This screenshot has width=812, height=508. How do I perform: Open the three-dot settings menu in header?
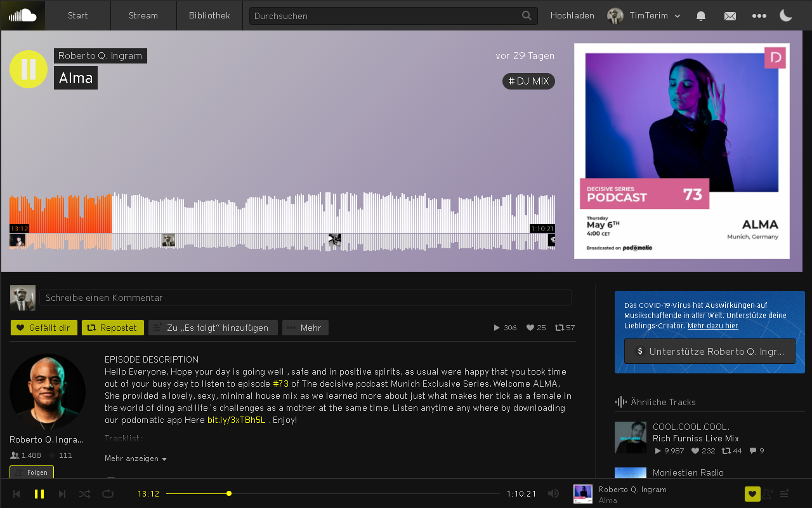[x=759, y=16]
